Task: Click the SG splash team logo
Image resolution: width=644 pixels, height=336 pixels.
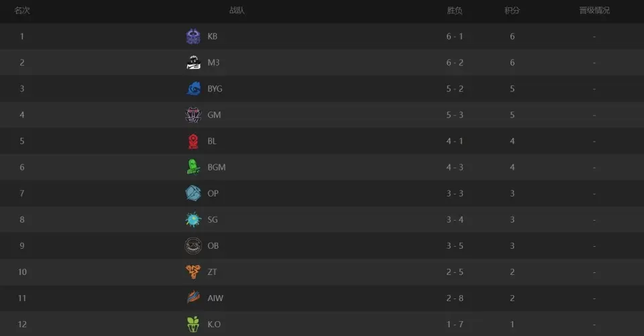Action: [x=193, y=220]
